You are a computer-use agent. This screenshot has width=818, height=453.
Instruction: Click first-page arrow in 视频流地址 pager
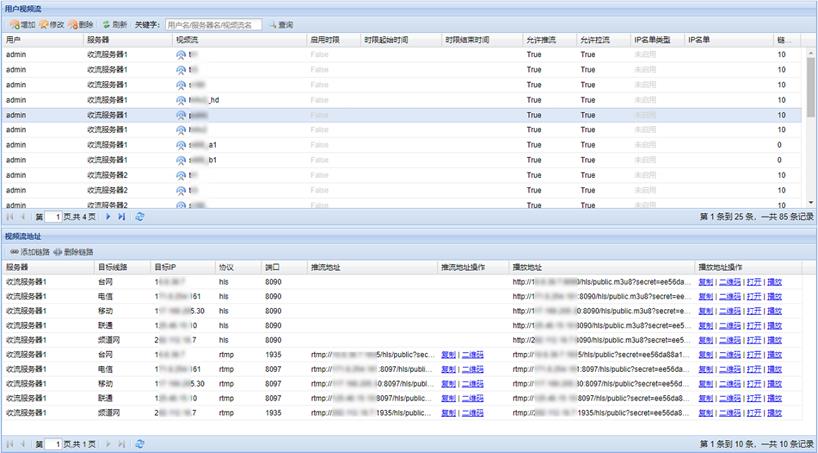click(x=9, y=444)
